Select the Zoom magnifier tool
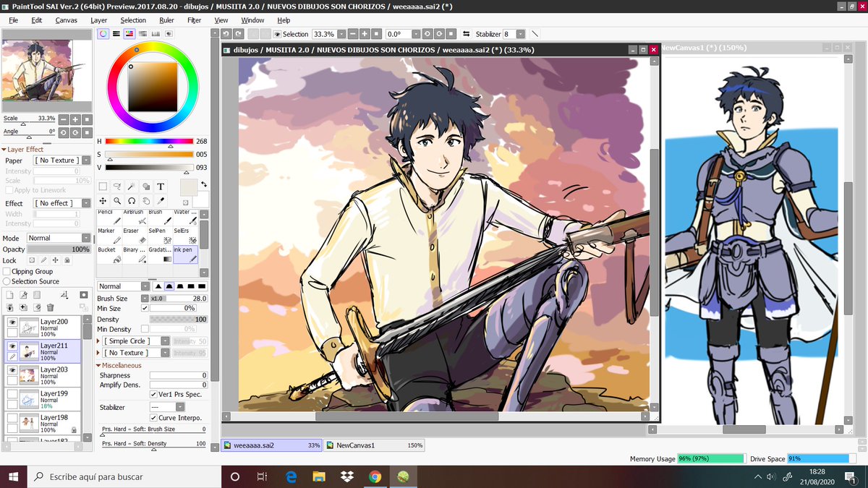Viewport: 868px width, 488px height. coord(117,201)
